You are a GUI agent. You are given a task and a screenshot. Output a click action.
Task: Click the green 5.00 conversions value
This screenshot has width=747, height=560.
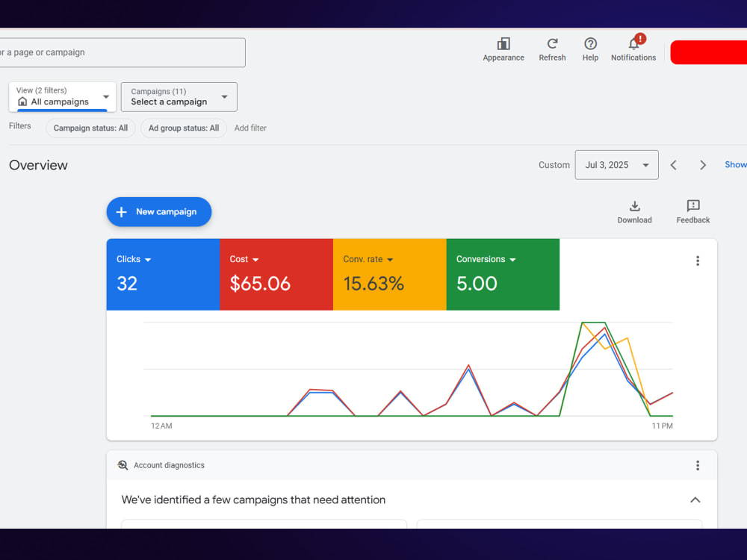coord(477,284)
